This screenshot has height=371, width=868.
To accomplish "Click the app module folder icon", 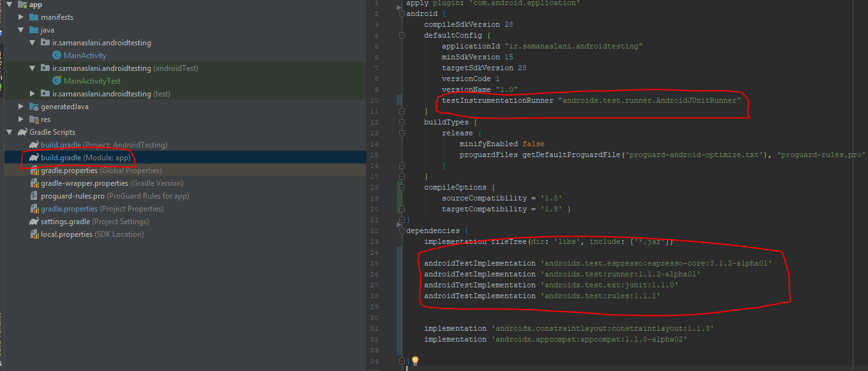I will (23, 4).
